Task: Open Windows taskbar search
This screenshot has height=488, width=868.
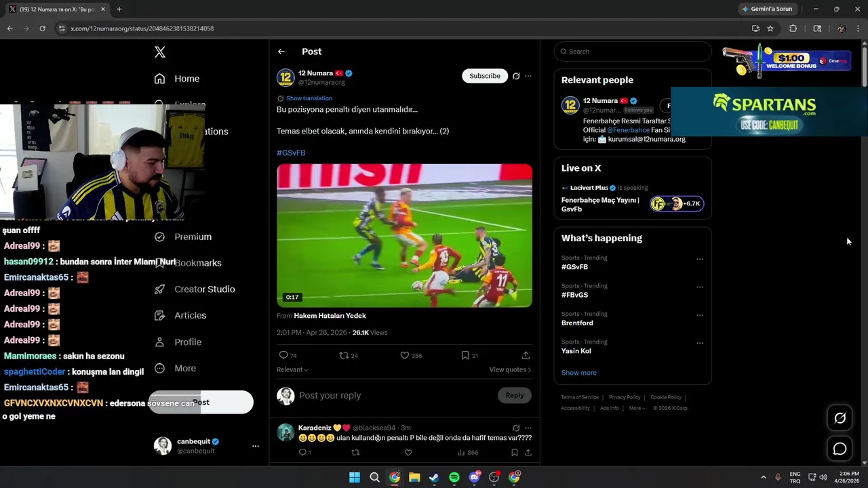Action: (x=374, y=477)
